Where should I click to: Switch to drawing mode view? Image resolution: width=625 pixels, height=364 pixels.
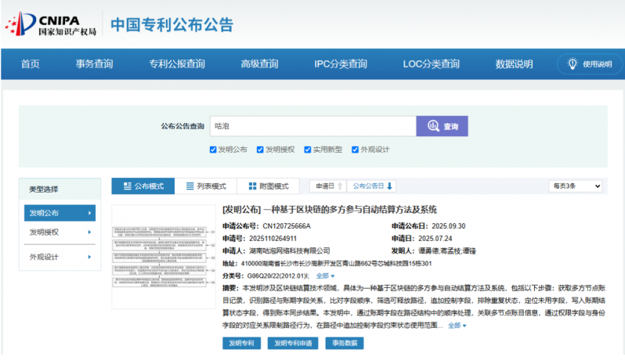(x=268, y=186)
